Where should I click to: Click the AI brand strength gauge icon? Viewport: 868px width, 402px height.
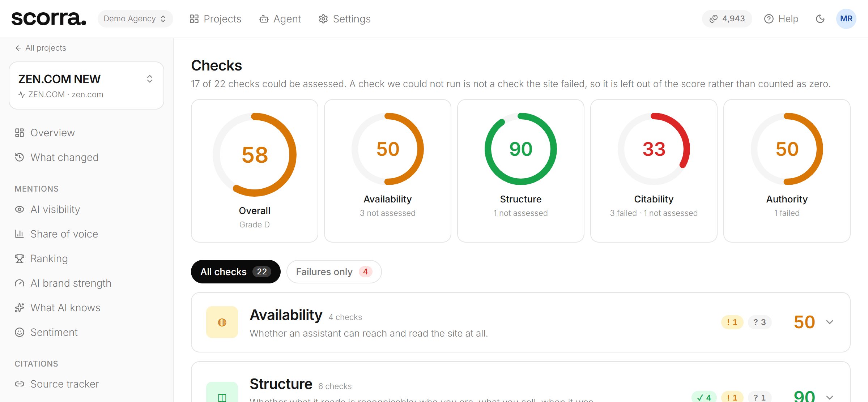[x=20, y=283]
